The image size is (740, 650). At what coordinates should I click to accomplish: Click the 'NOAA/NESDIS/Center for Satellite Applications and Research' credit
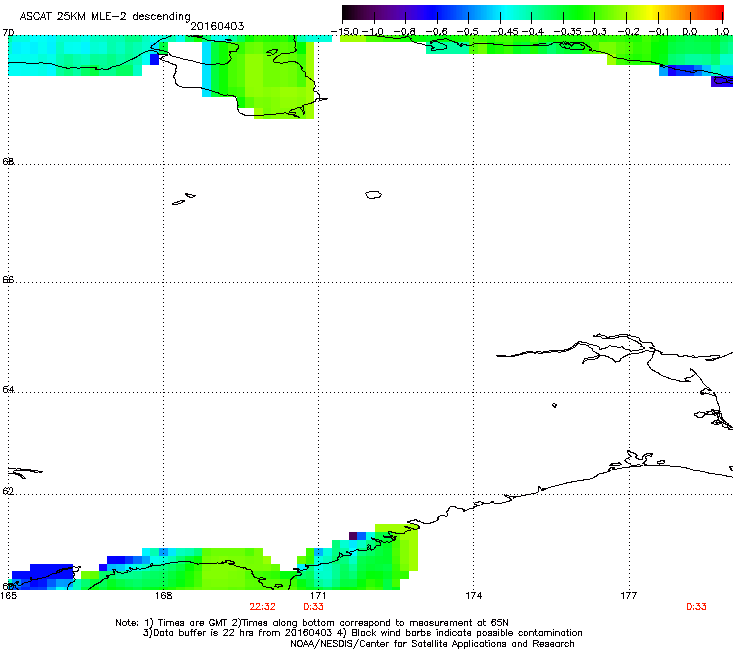(432, 644)
